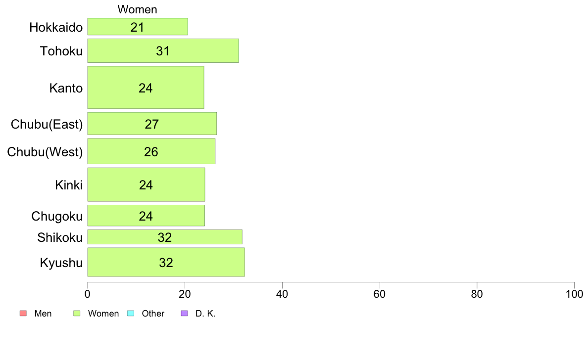Viewport: 588px width, 364px height.
Task: Click the Other legend color swatch
Action: point(131,314)
